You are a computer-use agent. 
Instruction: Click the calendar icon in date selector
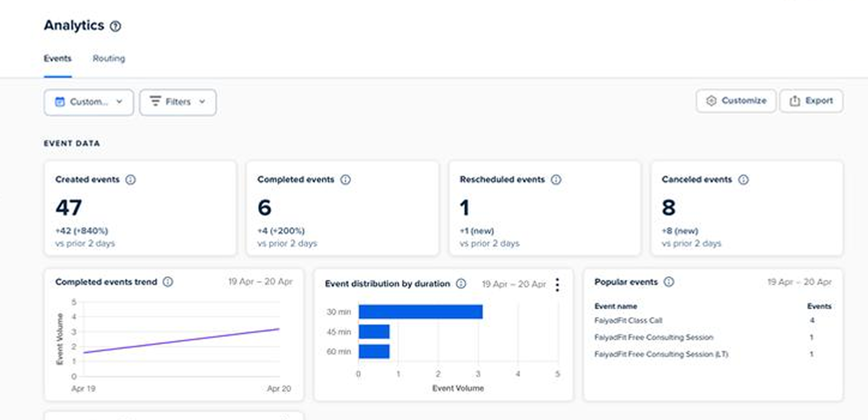click(x=60, y=102)
